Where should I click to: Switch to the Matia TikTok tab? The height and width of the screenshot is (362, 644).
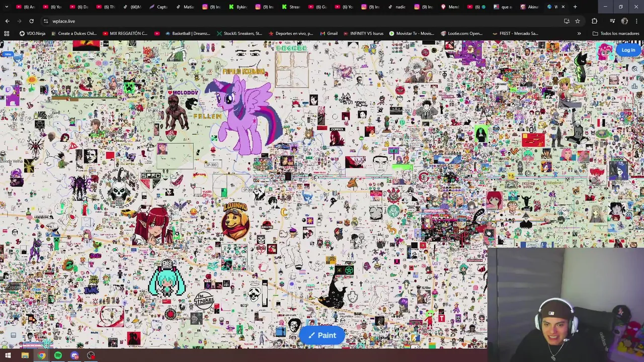(x=185, y=7)
